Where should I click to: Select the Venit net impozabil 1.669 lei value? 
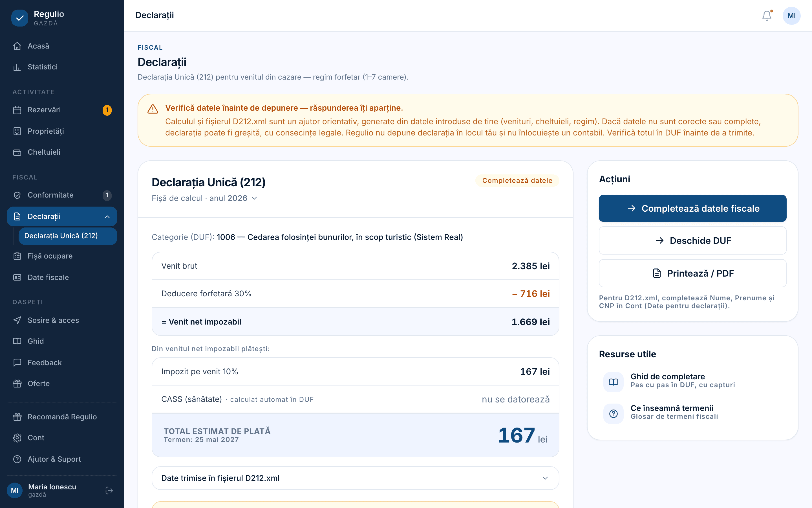[531, 322]
